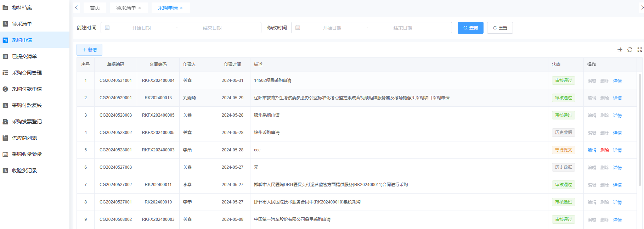Click calendar icon in 修改时间 range field

(298, 28)
